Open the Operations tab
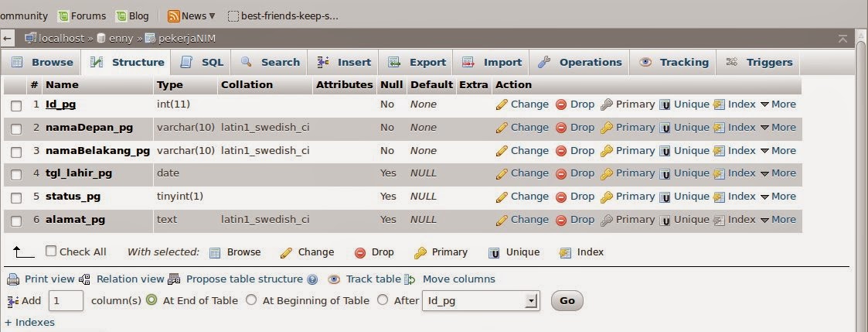 click(x=580, y=63)
